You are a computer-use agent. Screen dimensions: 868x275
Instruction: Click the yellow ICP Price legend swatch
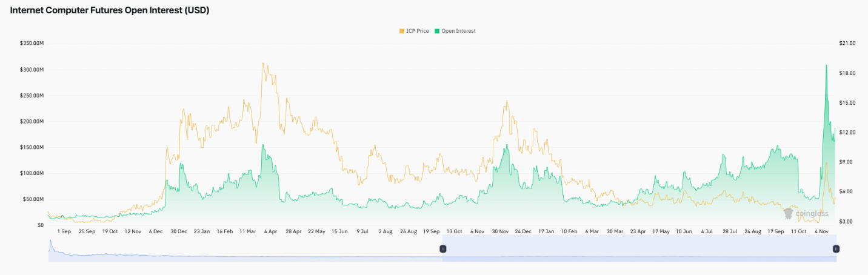point(401,31)
